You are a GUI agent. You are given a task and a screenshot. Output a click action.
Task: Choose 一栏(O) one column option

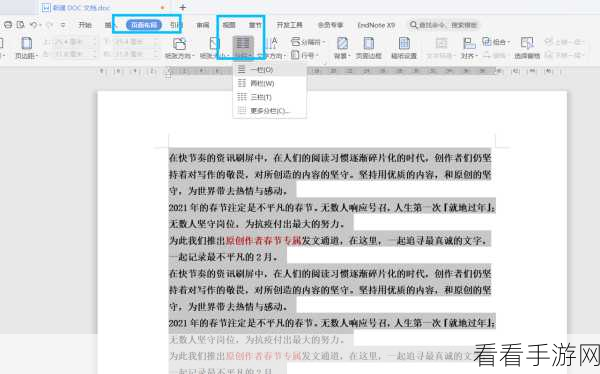(269, 70)
